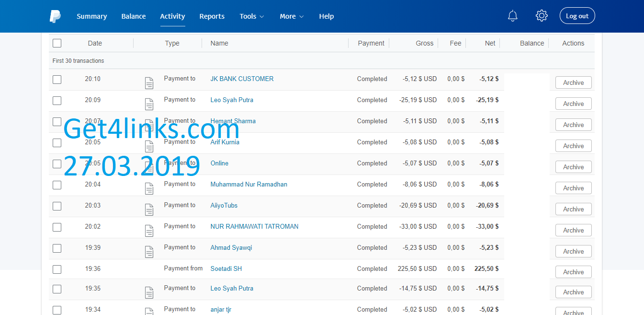Archive the Ahmad Syawqi transaction
The width and height of the screenshot is (644, 315).
click(574, 252)
